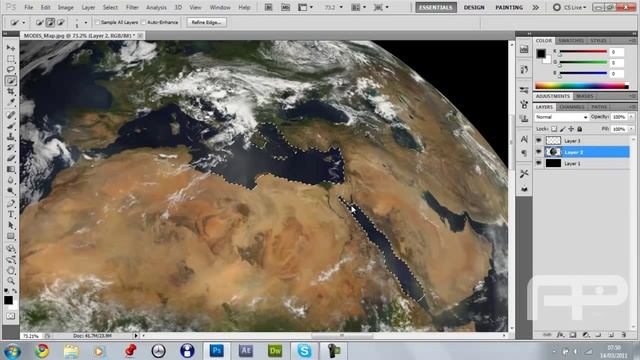The width and height of the screenshot is (640, 360).
Task: Select the Clone Stamp tool
Action: pos(11,136)
